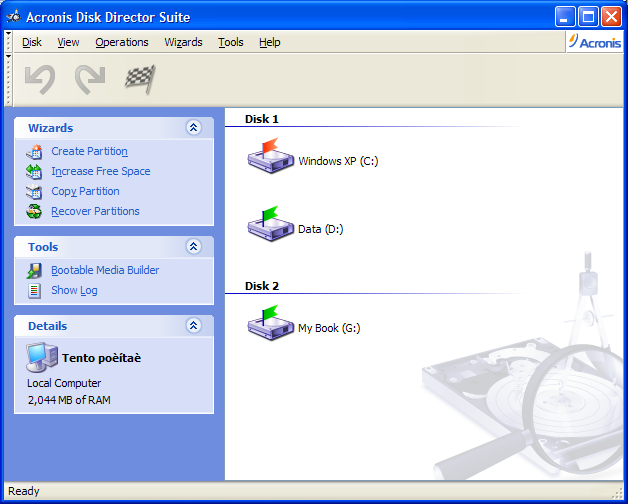The width and height of the screenshot is (628, 504).
Task: Click the local computer icon in Details
Action: 42,357
